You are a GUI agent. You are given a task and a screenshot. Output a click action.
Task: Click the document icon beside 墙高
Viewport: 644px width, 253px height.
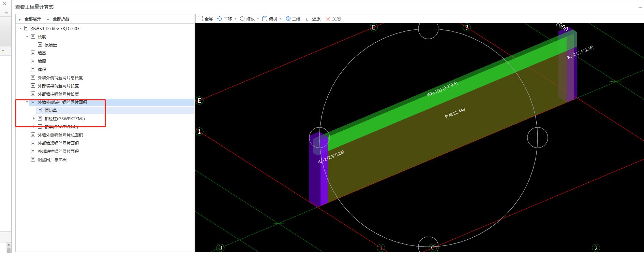point(33,53)
